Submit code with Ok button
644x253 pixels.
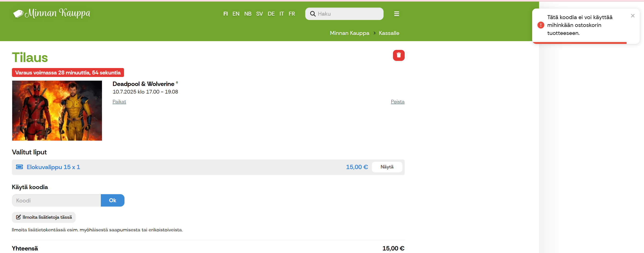coord(113,200)
